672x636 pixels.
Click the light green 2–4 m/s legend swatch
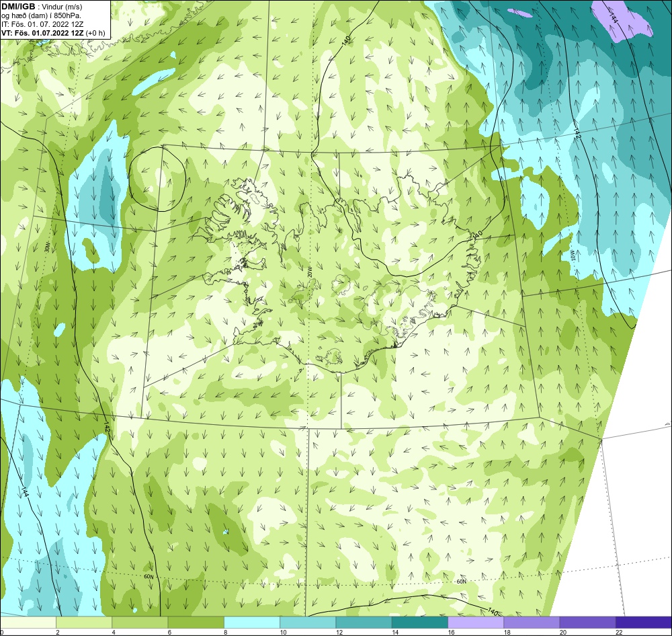point(84,622)
